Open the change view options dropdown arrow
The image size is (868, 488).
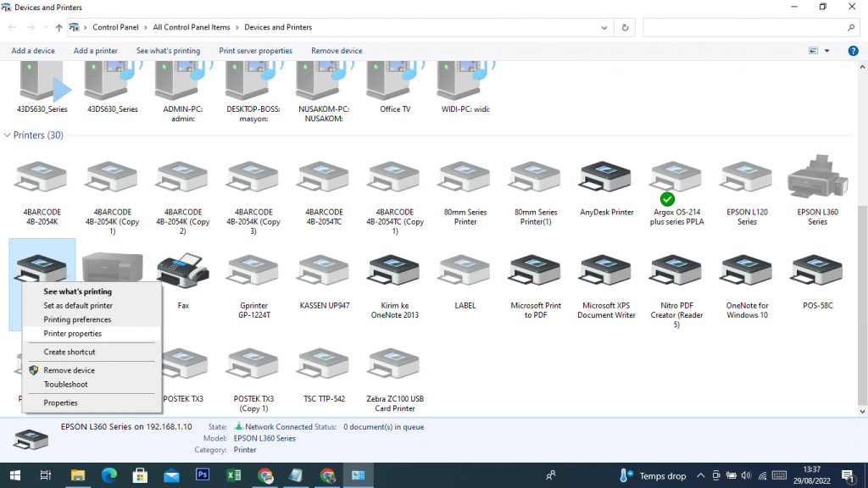(x=827, y=51)
